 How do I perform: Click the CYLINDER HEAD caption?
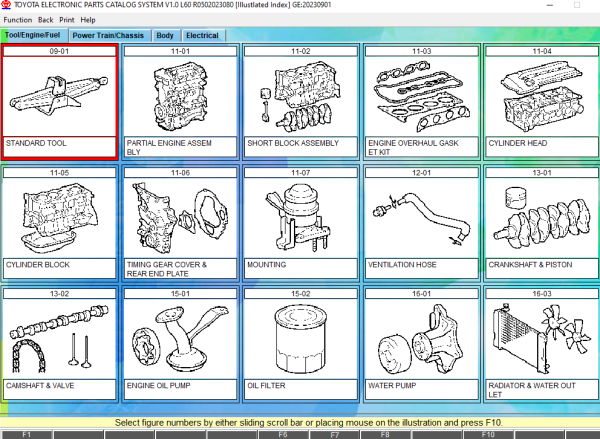tap(542, 147)
